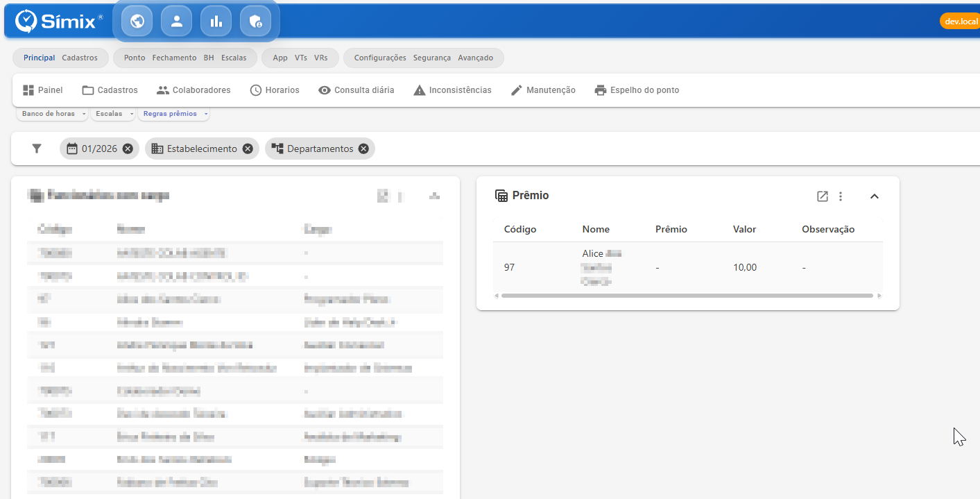Open the bar chart icon in header
The width and height of the screenshot is (980, 499).
click(216, 22)
